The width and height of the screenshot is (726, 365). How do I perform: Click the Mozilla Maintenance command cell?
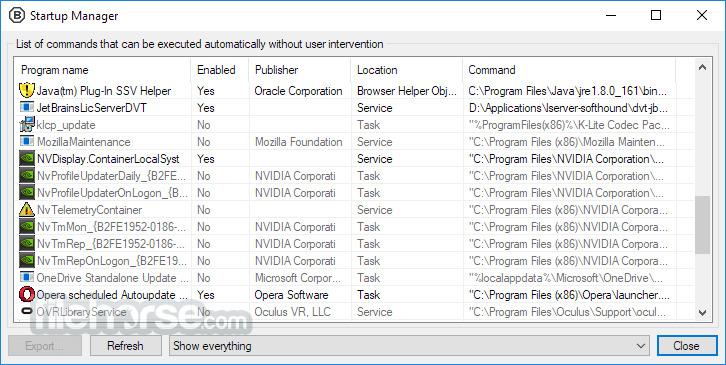(x=567, y=142)
